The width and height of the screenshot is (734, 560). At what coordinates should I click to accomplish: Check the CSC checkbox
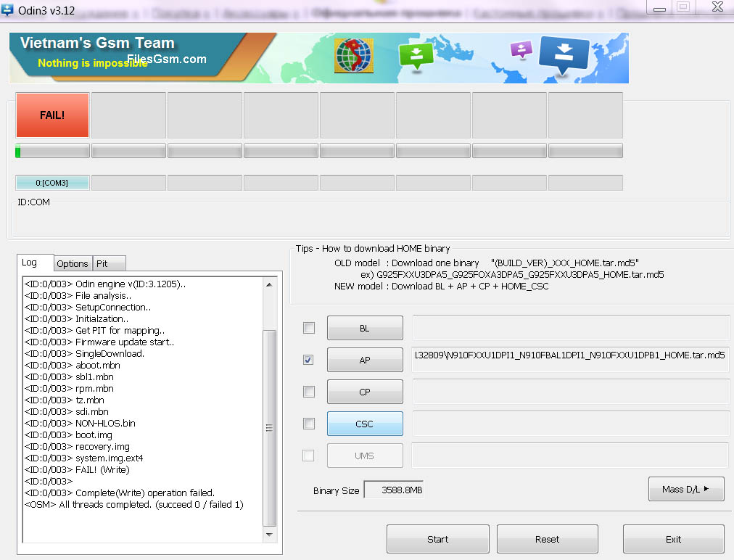point(309,424)
